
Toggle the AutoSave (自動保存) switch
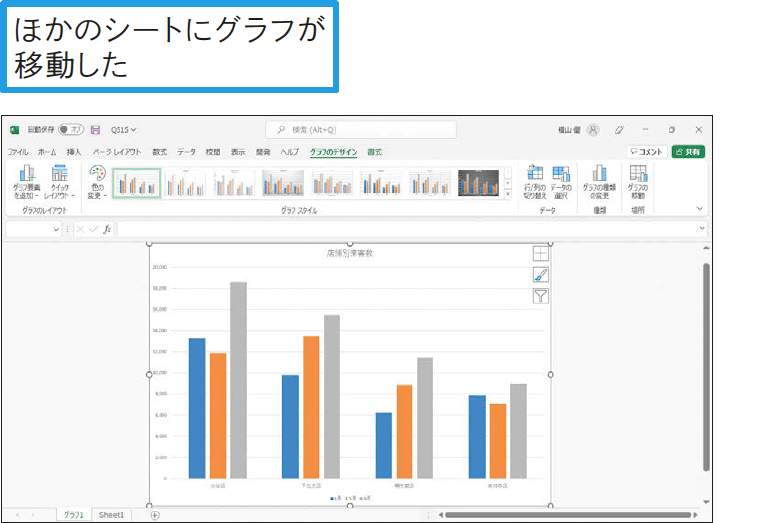71,129
